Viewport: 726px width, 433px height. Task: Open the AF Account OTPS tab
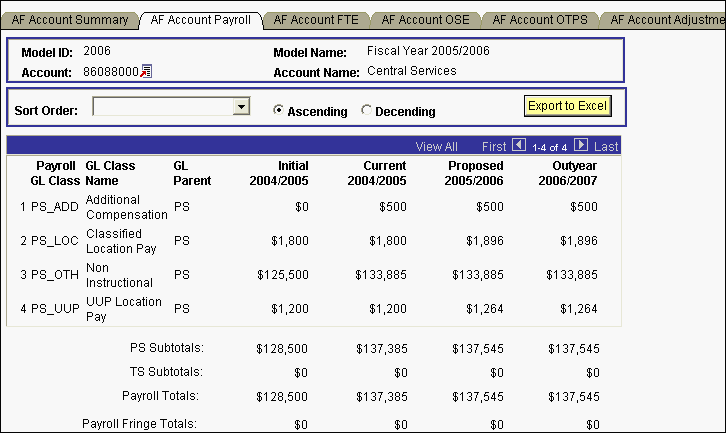pos(541,20)
